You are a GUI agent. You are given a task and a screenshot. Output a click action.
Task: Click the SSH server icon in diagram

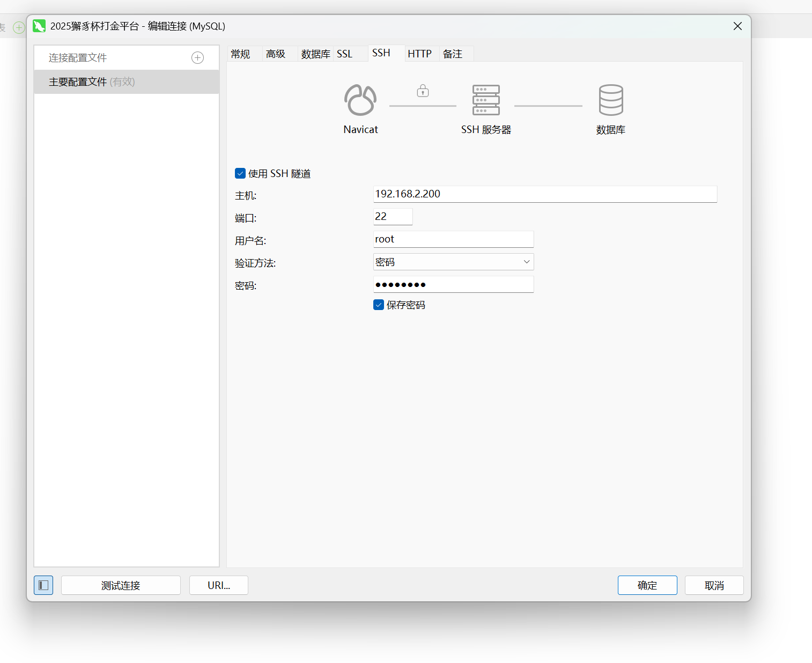click(486, 100)
